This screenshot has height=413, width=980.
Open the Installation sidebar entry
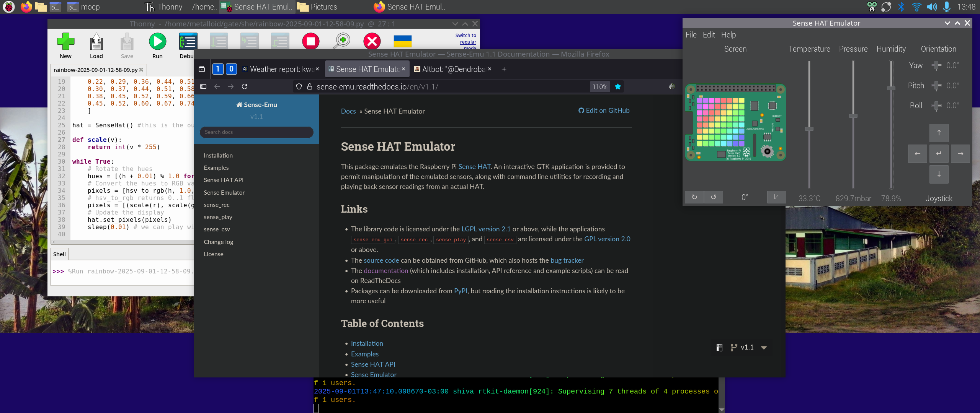click(x=218, y=156)
